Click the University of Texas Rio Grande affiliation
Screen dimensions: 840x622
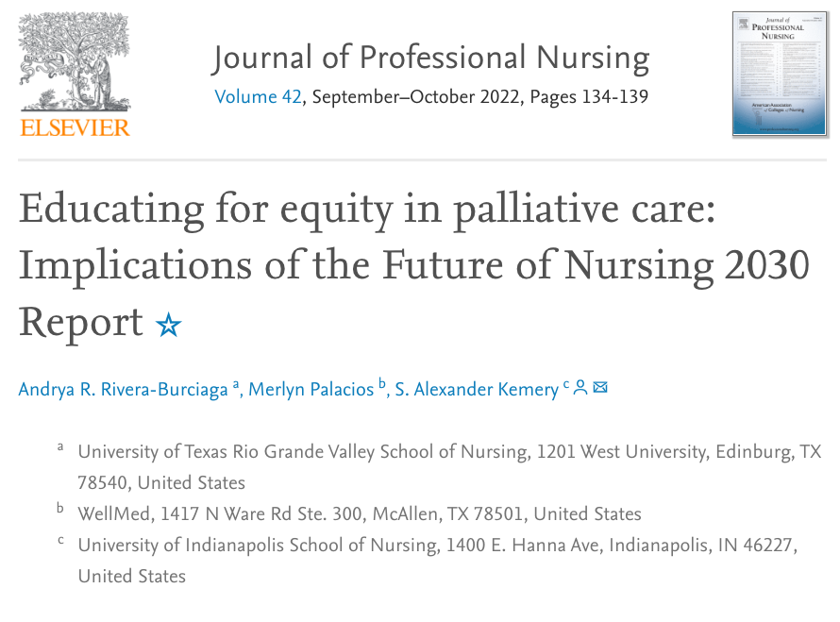coord(449,467)
